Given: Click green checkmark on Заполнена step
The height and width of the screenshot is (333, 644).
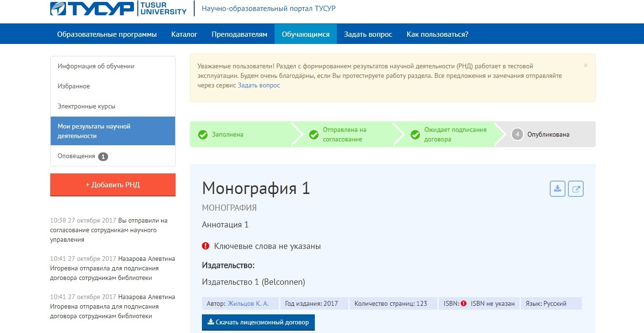Looking at the screenshot, I should (x=203, y=135).
